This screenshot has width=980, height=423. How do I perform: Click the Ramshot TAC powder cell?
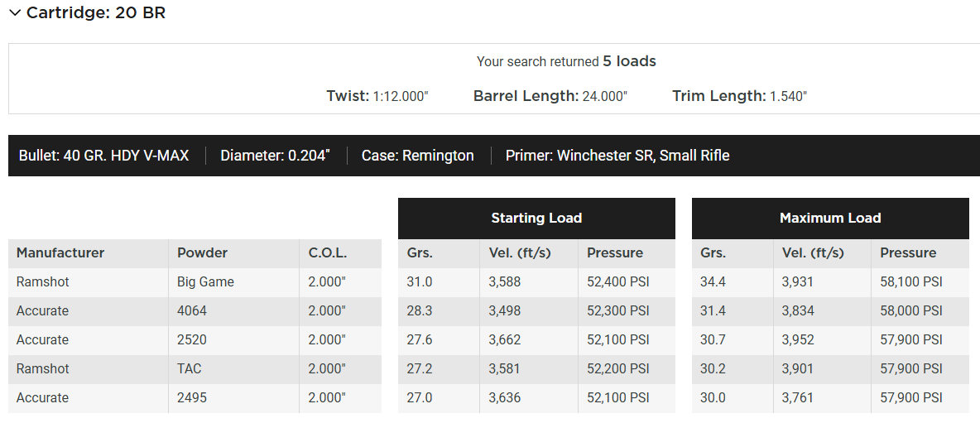(233, 368)
